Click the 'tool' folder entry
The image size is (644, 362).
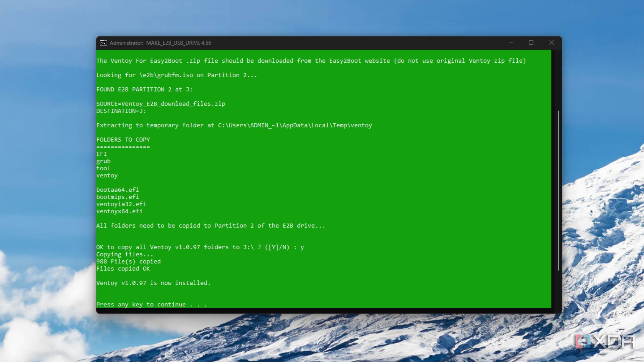103,168
